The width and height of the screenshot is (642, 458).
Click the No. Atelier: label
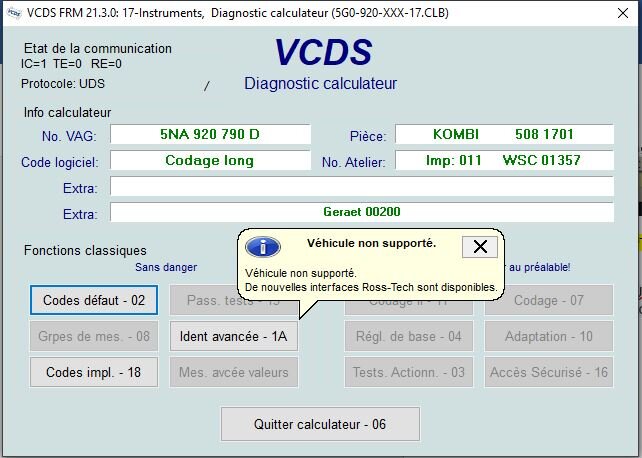(x=353, y=162)
